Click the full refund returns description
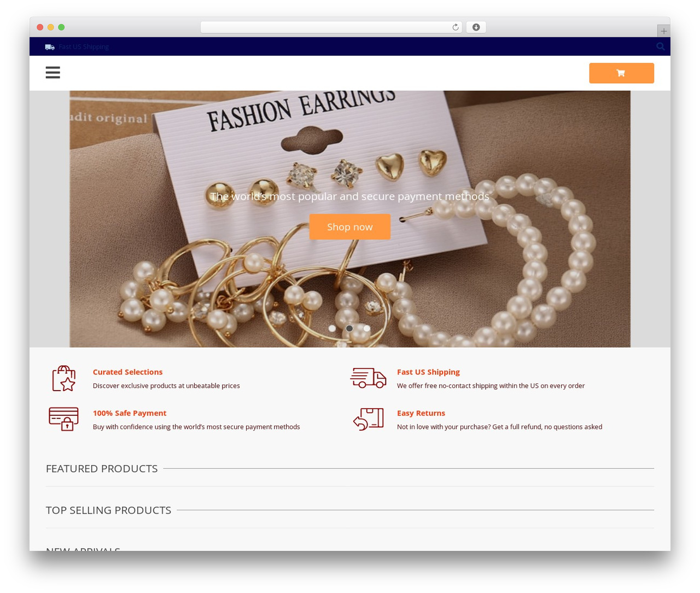This screenshot has height=593, width=700. click(x=499, y=427)
